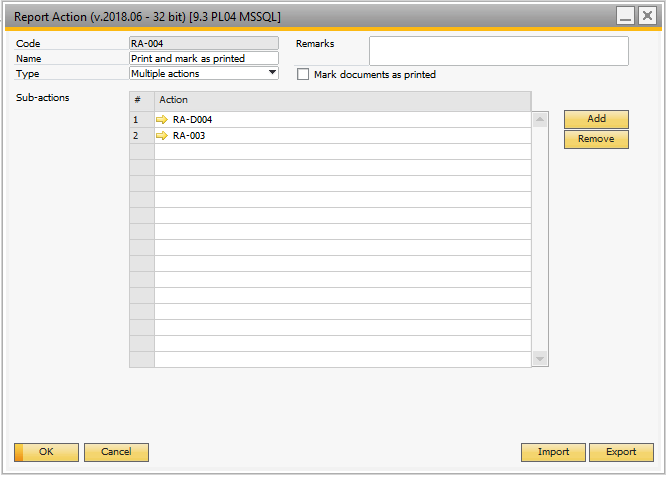The image size is (668, 478).
Task: Enable Mark documents as printed checkbox
Action: pos(303,74)
